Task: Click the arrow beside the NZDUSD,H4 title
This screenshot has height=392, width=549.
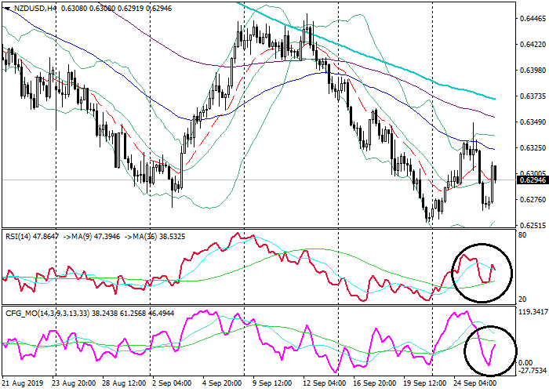Action: (x=7, y=7)
